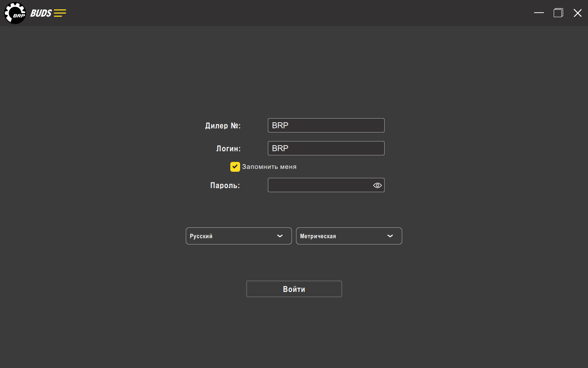This screenshot has height=368, width=588.
Task: Click the Дилер №: label
Action: 223,126
